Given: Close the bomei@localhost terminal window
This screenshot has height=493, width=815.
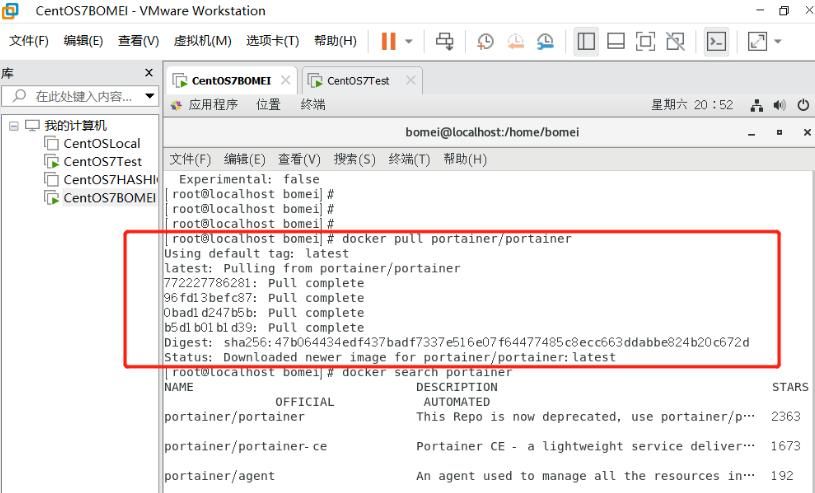Looking at the screenshot, I should 807,133.
